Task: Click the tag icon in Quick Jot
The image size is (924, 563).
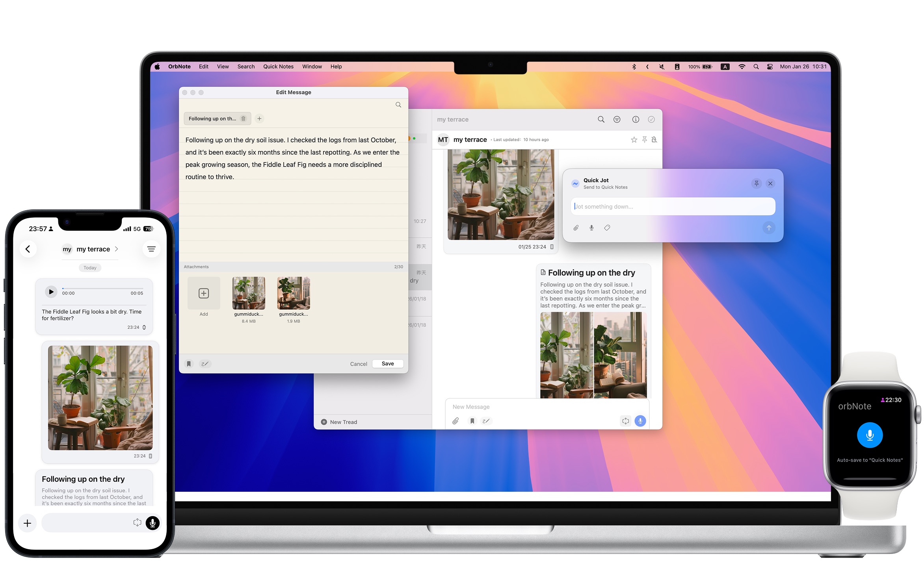Action: click(607, 228)
